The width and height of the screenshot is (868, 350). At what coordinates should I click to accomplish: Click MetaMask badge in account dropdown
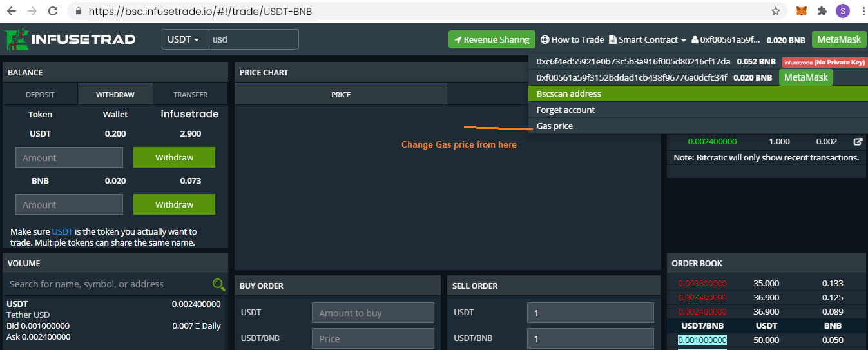click(805, 77)
